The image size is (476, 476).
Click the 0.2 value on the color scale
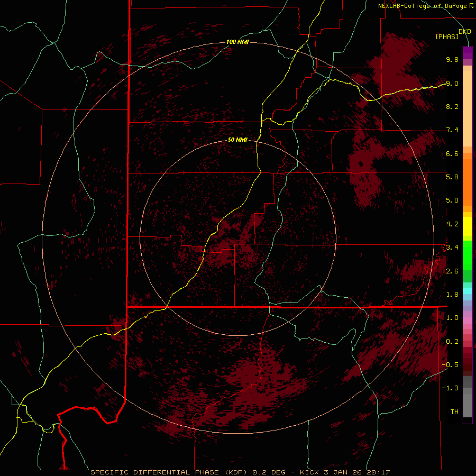click(x=452, y=341)
